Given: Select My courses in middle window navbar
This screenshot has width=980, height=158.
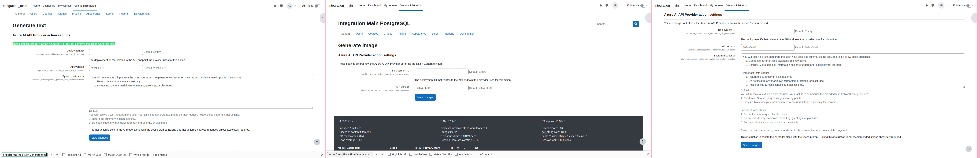Looking at the screenshot, I should [390, 5].
